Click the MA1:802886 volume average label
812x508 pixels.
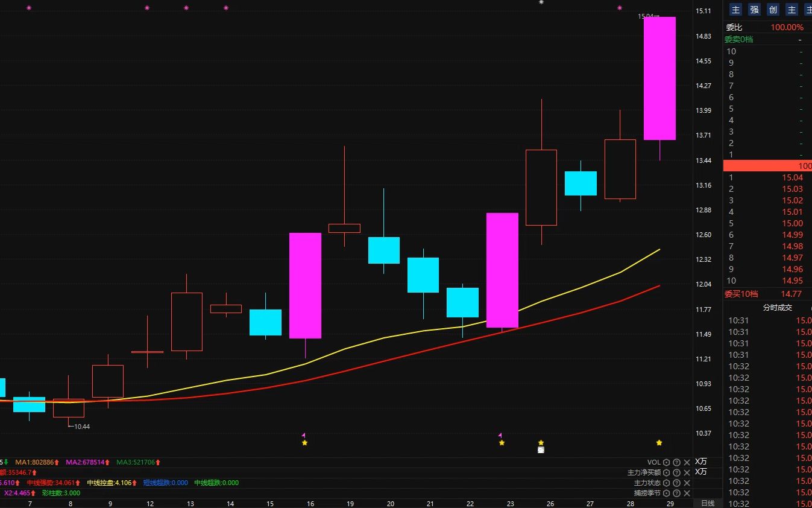[x=37, y=462]
